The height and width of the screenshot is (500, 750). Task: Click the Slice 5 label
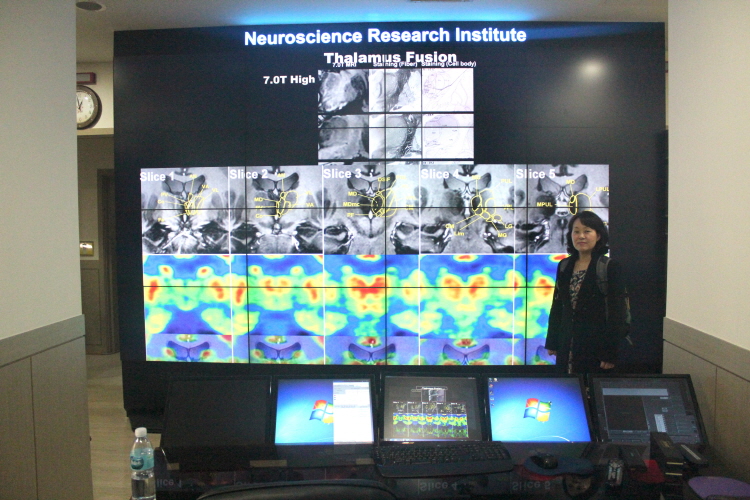(535, 174)
